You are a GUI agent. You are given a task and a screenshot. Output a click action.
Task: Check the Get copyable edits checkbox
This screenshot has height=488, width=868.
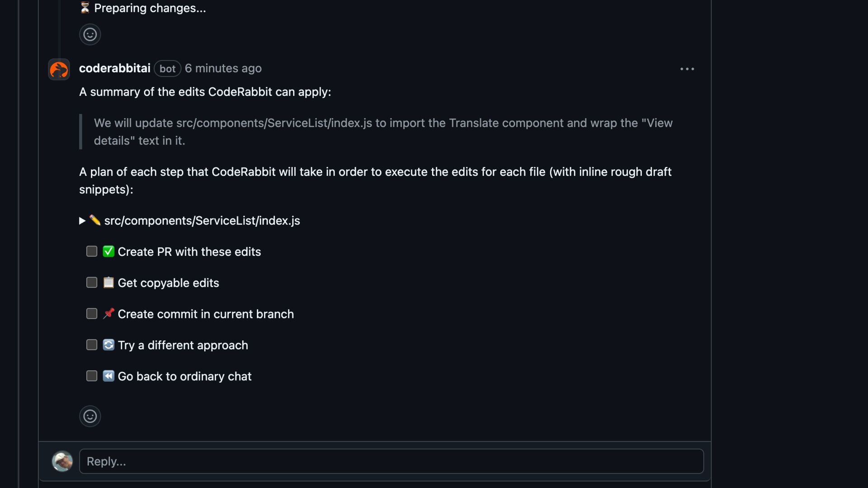click(92, 283)
